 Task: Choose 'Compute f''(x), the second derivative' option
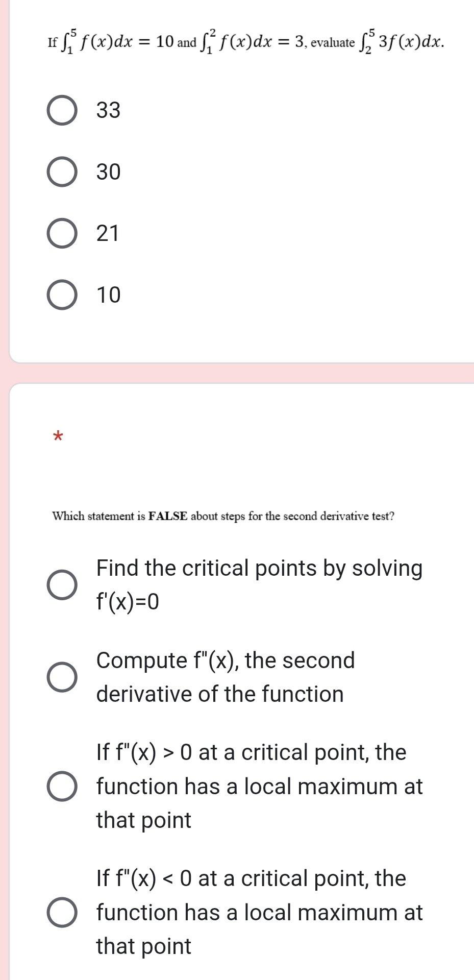(x=62, y=676)
